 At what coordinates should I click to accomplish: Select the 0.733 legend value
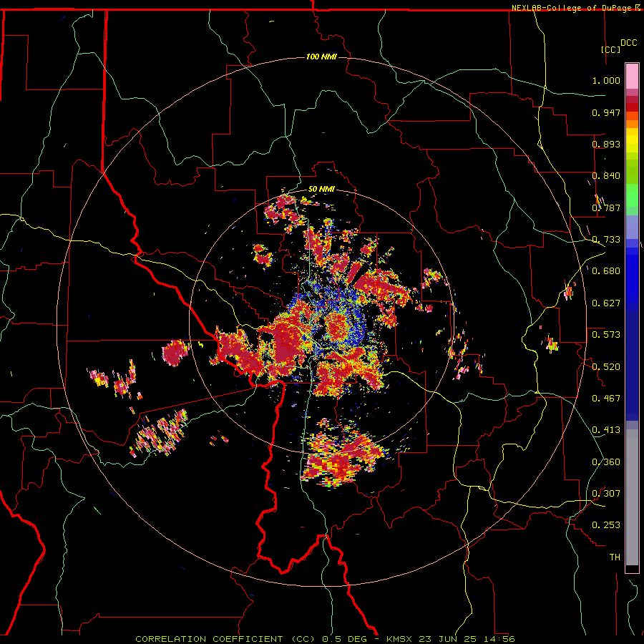click(606, 240)
